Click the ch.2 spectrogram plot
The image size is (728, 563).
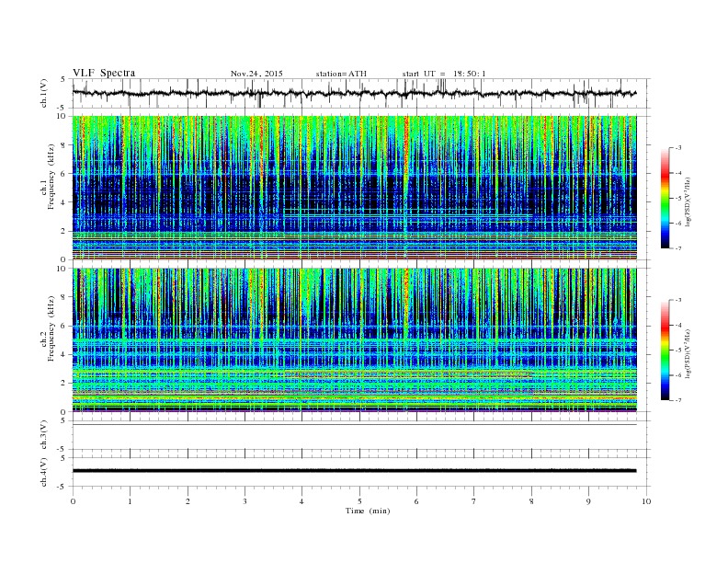pos(355,339)
